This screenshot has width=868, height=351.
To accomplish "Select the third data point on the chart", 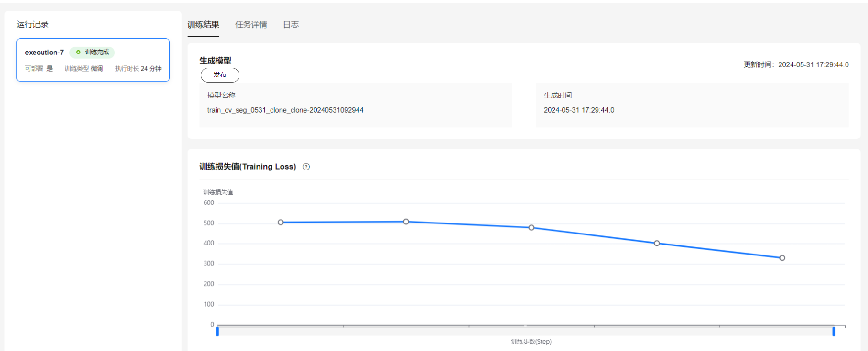I will point(531,228).
